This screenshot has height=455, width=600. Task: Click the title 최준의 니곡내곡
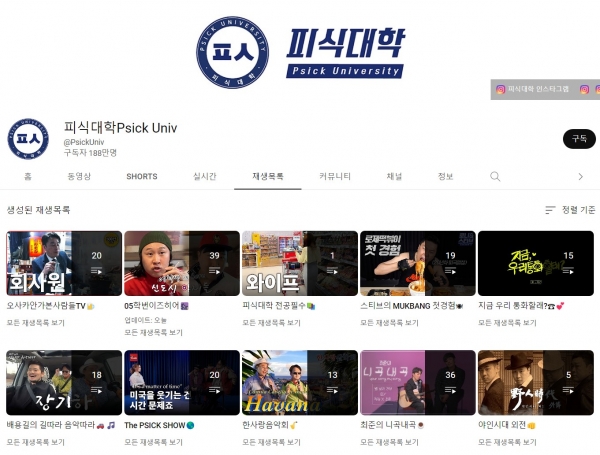click(392, 425)
